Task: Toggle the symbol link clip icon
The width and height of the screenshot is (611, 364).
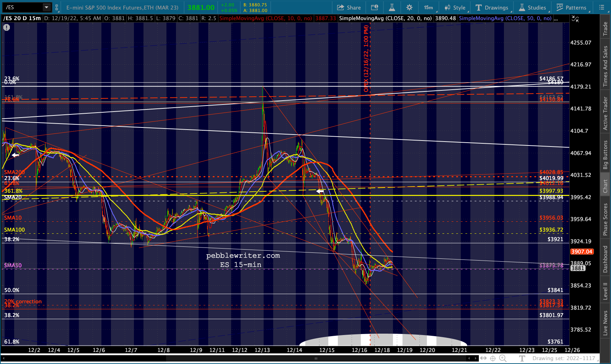Action: point(57,7)
